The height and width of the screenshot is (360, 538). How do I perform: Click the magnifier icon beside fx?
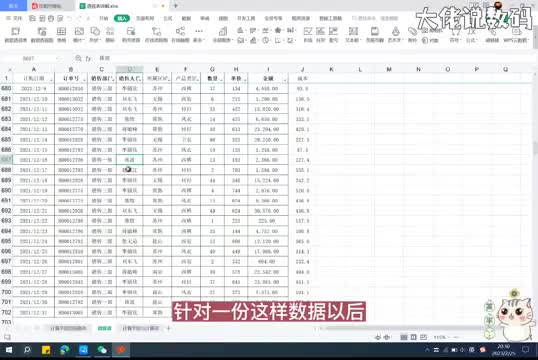point(78,58)
